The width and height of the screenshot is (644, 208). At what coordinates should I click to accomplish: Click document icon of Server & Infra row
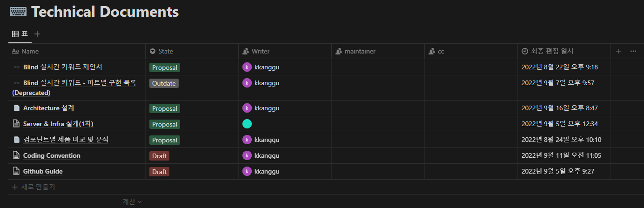pos(17,124)
